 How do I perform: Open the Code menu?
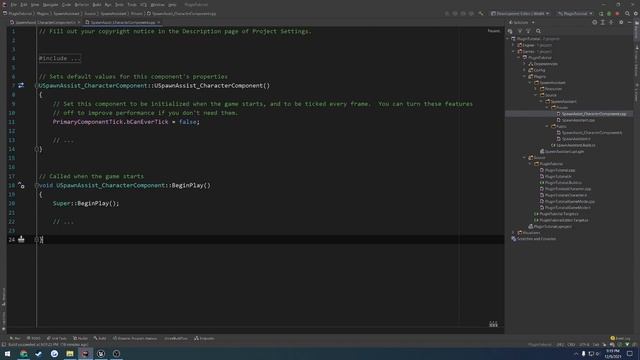pos(66,4)
